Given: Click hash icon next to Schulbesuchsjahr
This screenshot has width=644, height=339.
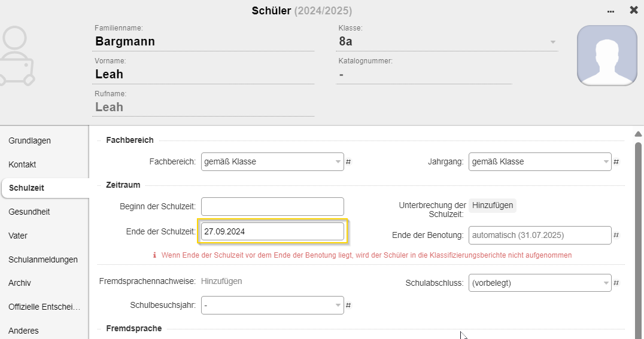Looking at the screenshot, I should click(348, 306).
